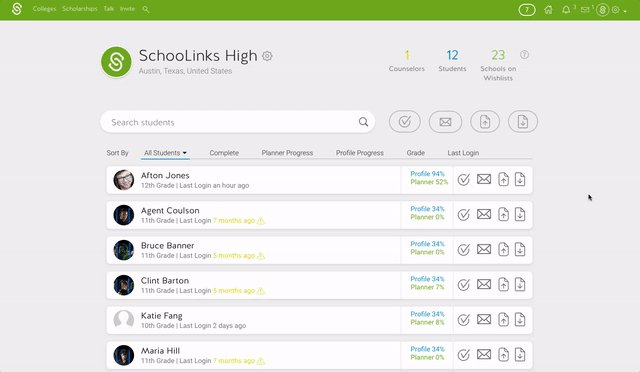Sort students by Grade

416,153
